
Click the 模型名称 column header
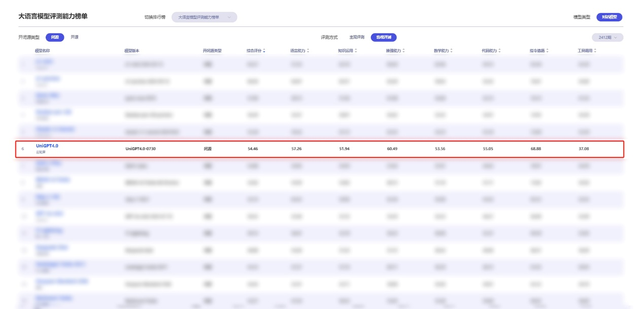pos(42,51)
